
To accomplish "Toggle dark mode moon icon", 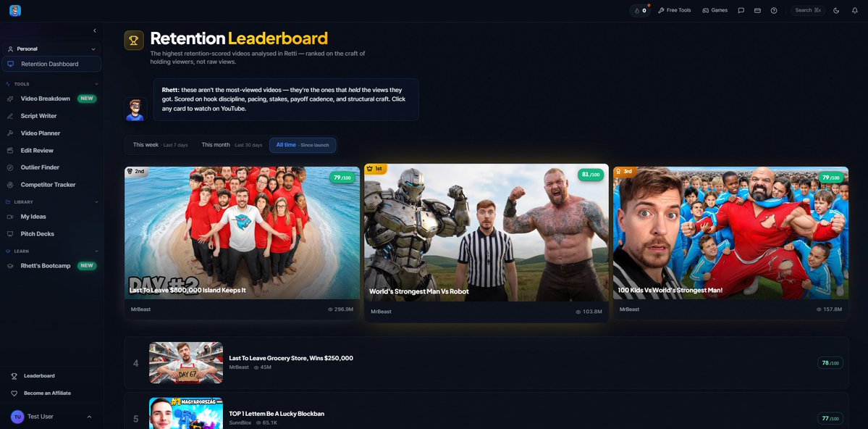I will click(x=836, y=11).
